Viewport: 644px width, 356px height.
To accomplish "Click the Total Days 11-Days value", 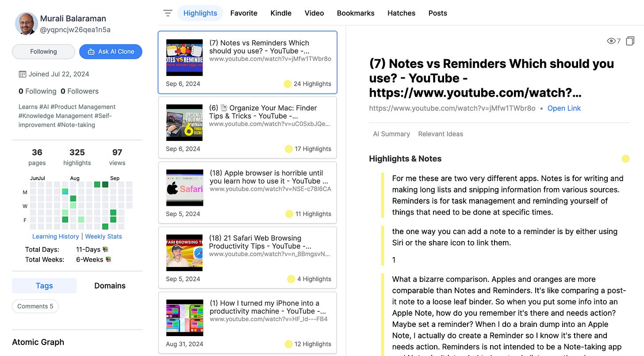I will tap(92, 250).
